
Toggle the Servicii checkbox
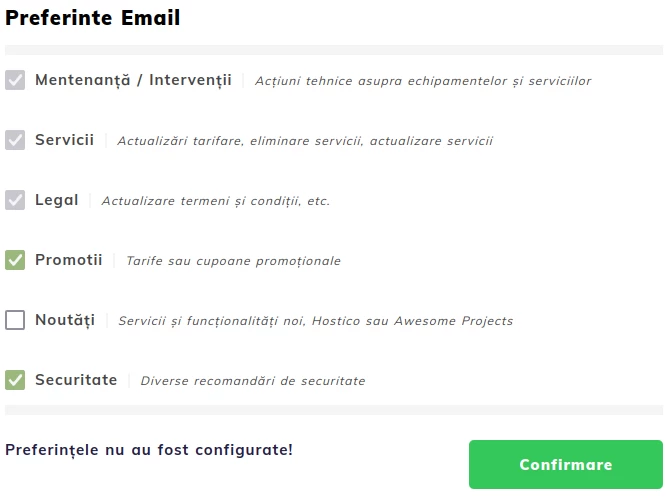click(15, 140)
